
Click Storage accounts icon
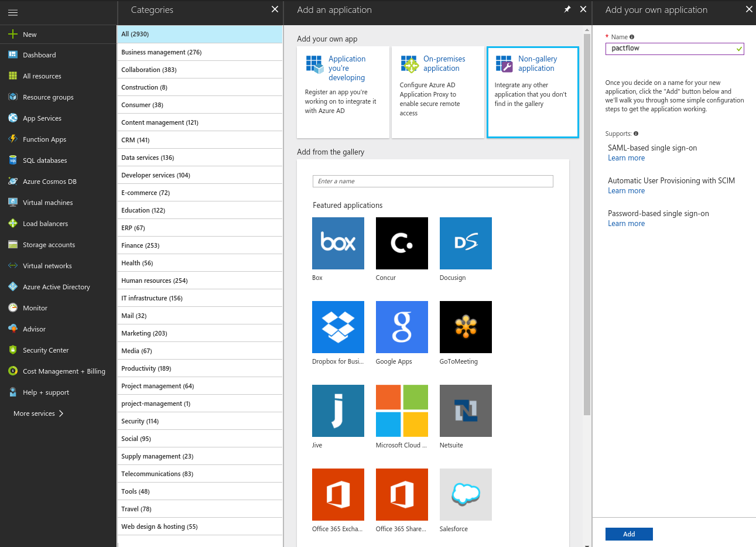coord(13,244)
